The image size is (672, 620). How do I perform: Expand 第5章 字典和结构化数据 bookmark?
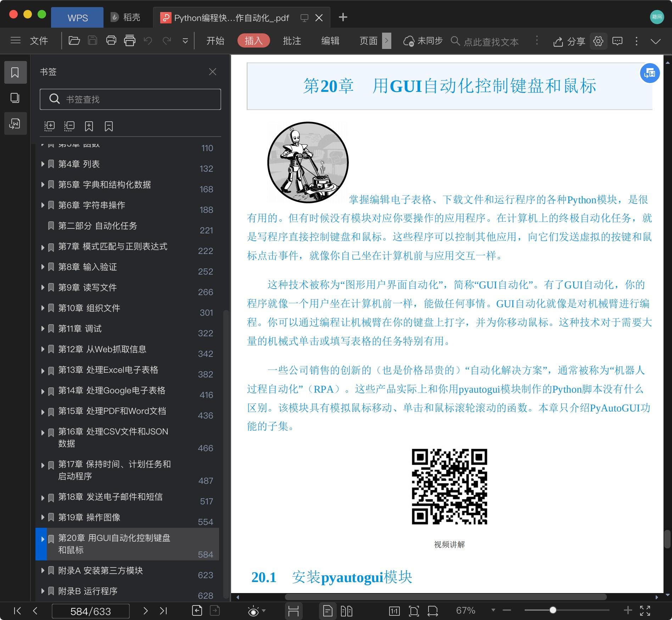[x=43, y=184]
